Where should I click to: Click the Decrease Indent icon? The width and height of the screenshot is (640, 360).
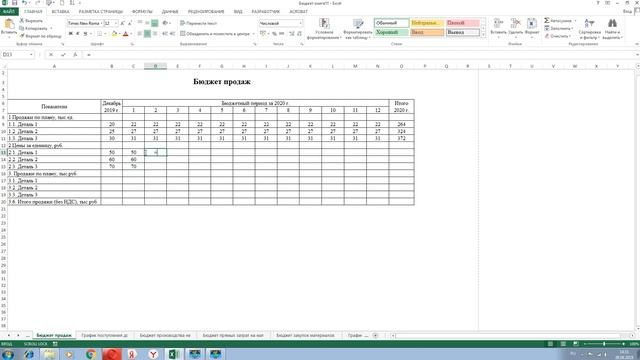pos(165,33)
